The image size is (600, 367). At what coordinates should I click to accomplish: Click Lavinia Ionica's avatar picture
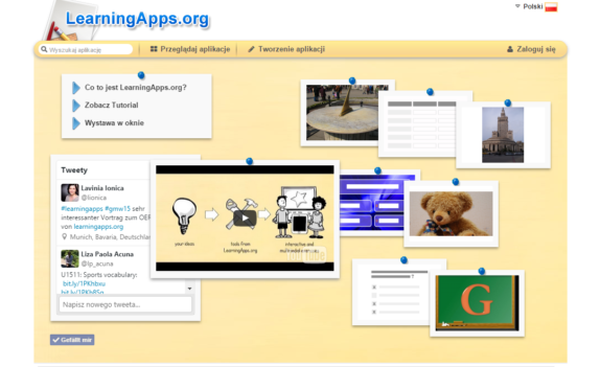pyautogui.click(x=70, y=192)
